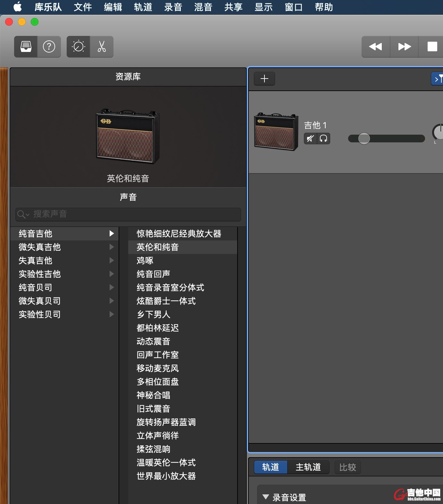This screenshot has height=504, width=443.
Task: Open the 帮助 menu
Action: [324, 7]
